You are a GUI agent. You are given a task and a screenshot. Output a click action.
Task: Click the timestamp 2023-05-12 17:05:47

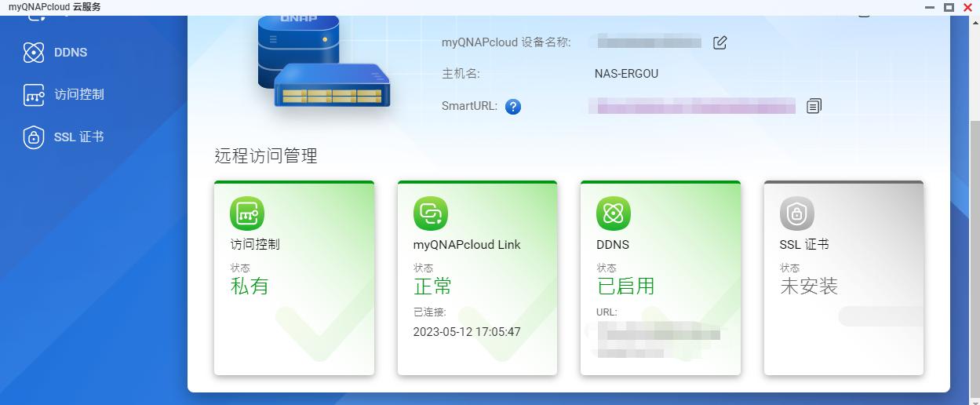pyautogui.click(x=467, y=332)
